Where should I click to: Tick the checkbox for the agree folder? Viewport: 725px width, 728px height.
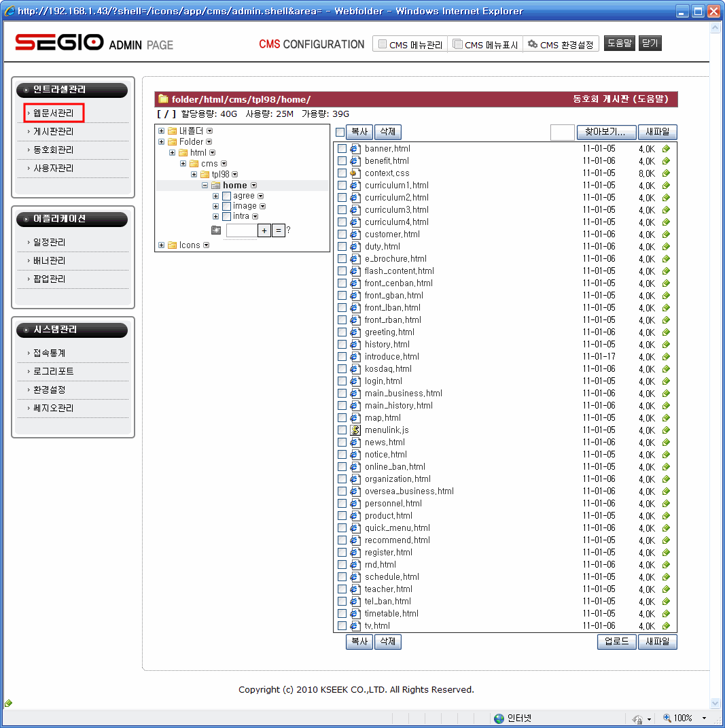click(227, 196)
